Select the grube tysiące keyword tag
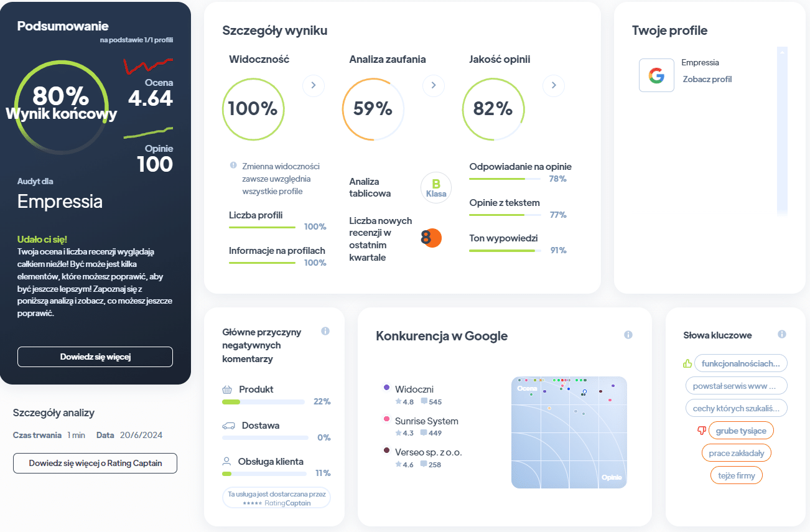The height and width of the screenshot is (532, 810). 741,431
